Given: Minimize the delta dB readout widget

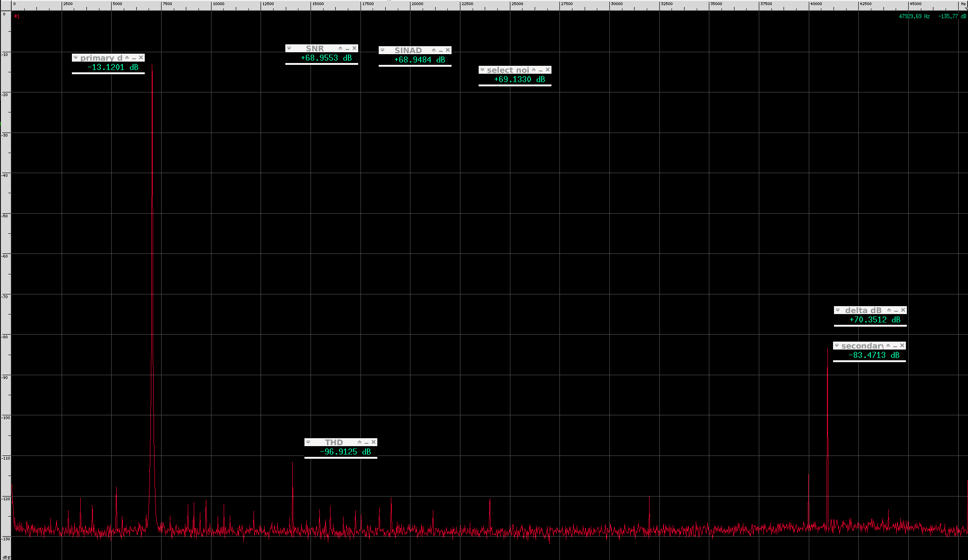Looking at the screenshot, I should [x=896, y=310].
